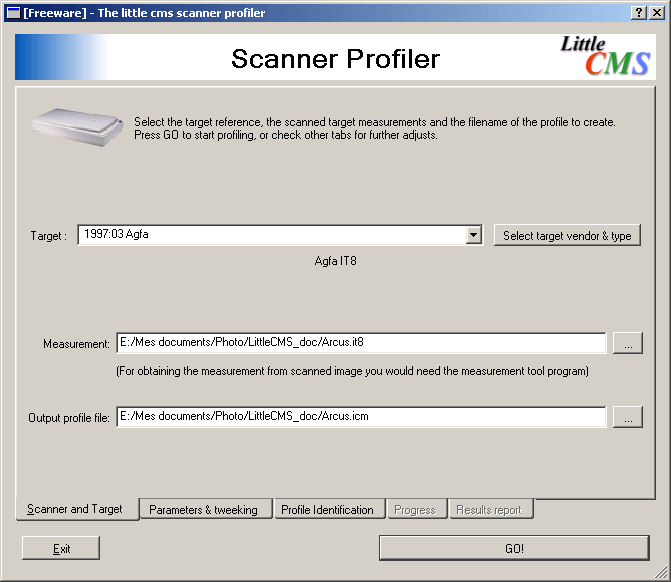Exit the scanner profiler

click(x=61, y=548)
